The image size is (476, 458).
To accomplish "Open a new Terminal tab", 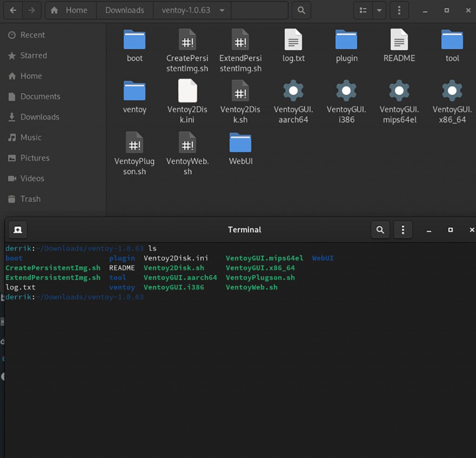I will click(18, 229).
